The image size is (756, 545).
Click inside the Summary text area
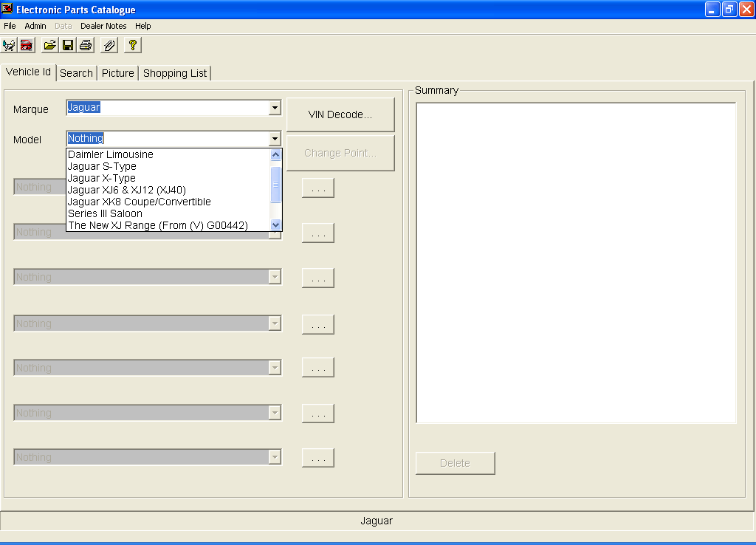click(x=576, y=263)
